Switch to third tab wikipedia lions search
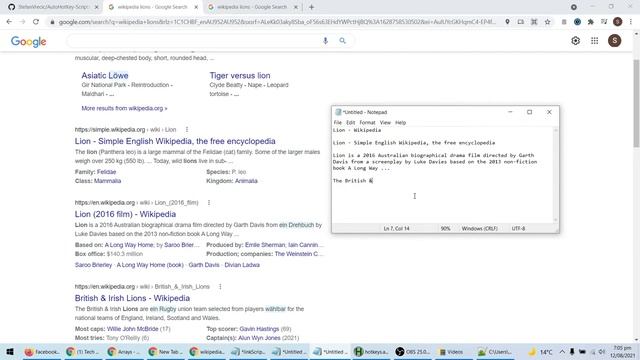This screenshot has width=640, height=360. click(251, 7)
